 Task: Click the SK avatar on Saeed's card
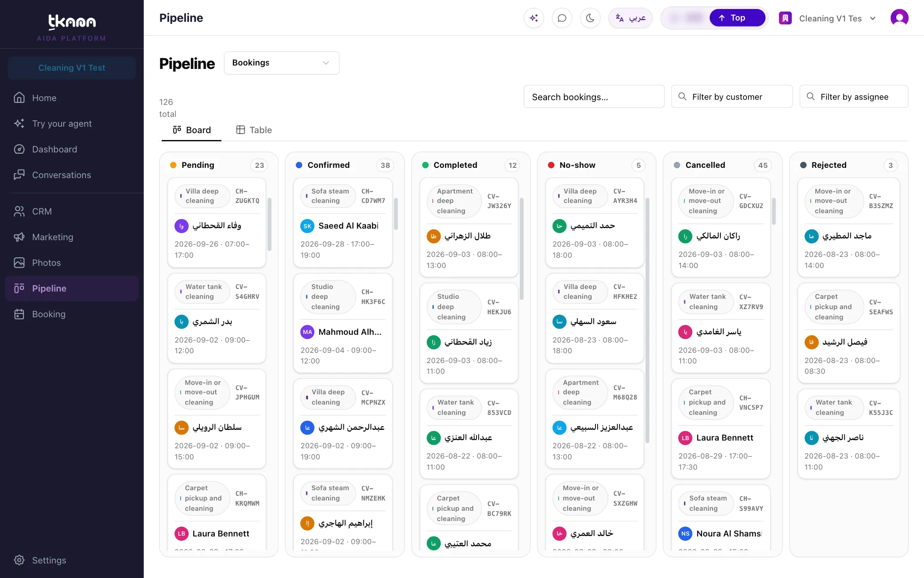[307, 226]
